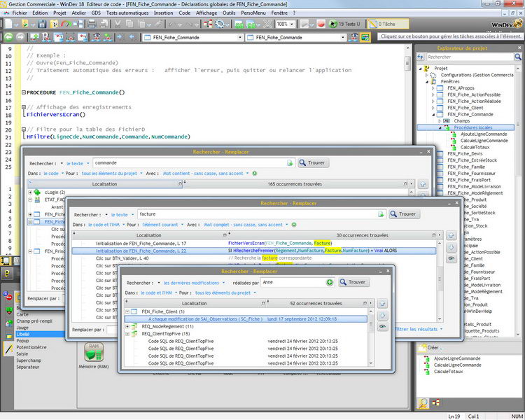Screen dimensions: 525x420
Task: Select CalculeTotaux in project explorer tree
Action: click(475, 147)
